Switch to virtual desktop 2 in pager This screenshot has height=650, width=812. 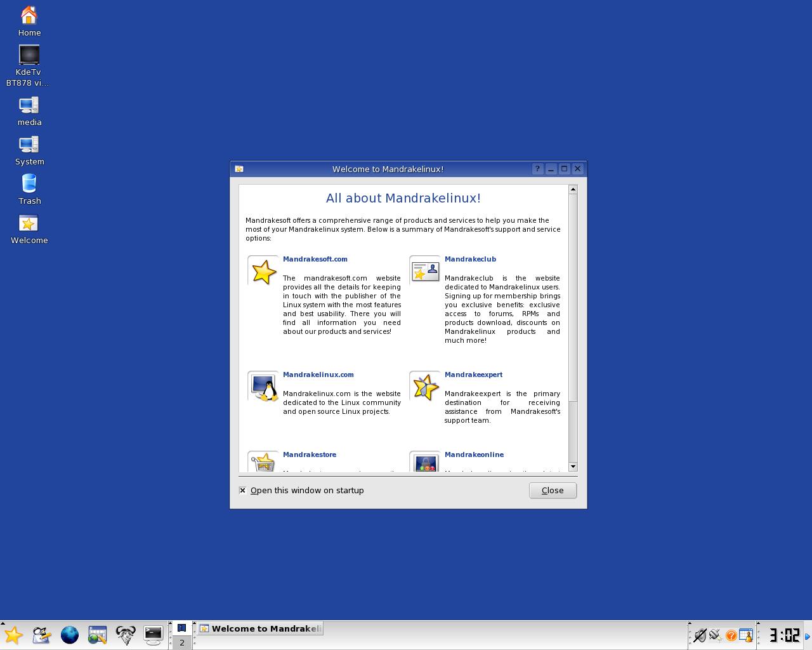click(x=181, y=642)
